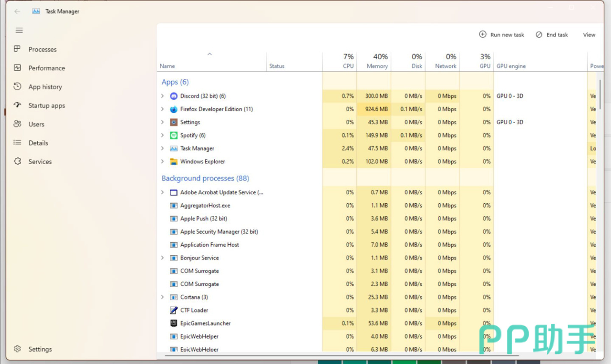611x364 pixels.
Task: Expand the Discord process group
Action: 163,96
